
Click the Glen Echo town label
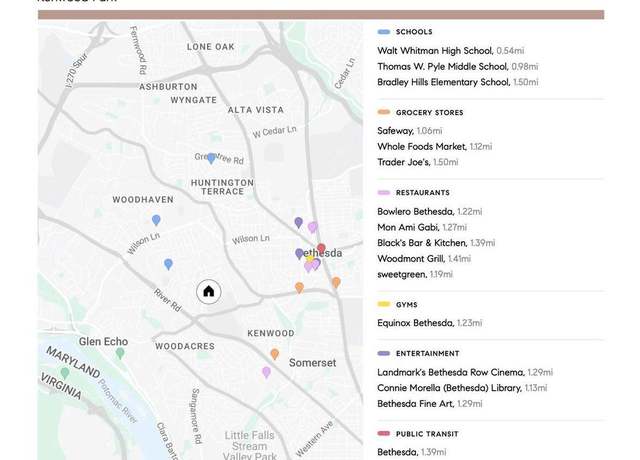103,341
